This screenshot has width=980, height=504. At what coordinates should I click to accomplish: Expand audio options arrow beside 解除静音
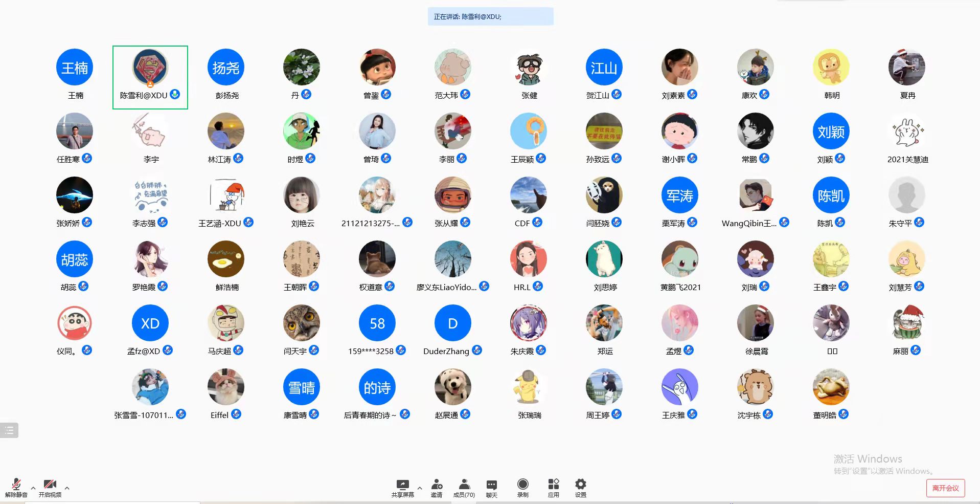click(33, 488)
